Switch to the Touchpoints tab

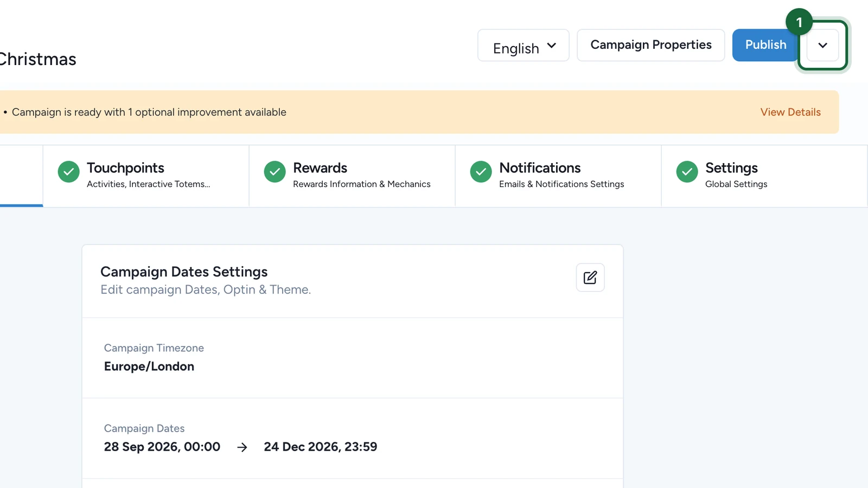pyautogui.click(x=146, y=176)
